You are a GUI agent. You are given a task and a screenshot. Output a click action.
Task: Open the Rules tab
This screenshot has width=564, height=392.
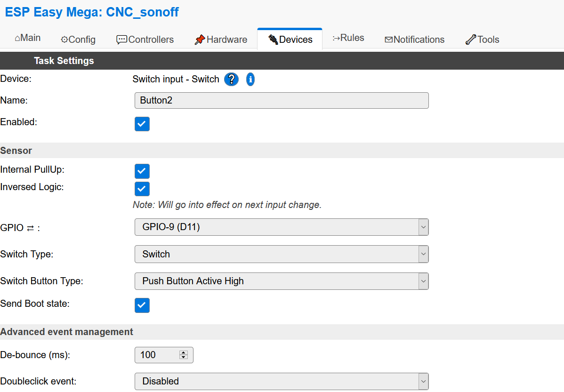tap(348, 38)
